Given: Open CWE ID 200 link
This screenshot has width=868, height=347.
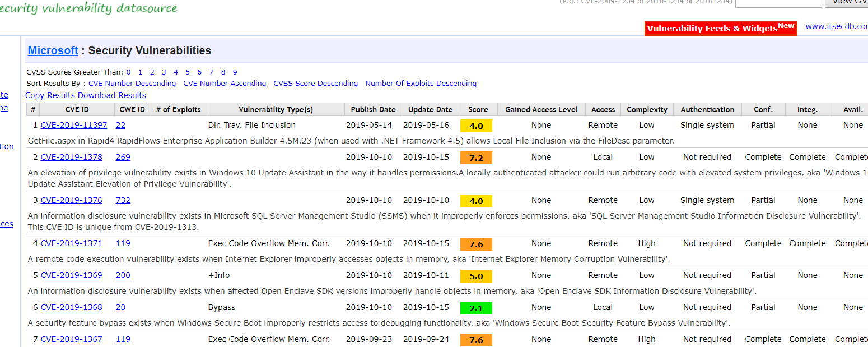Looking at the screenshot, I should (x=123, y=275).
